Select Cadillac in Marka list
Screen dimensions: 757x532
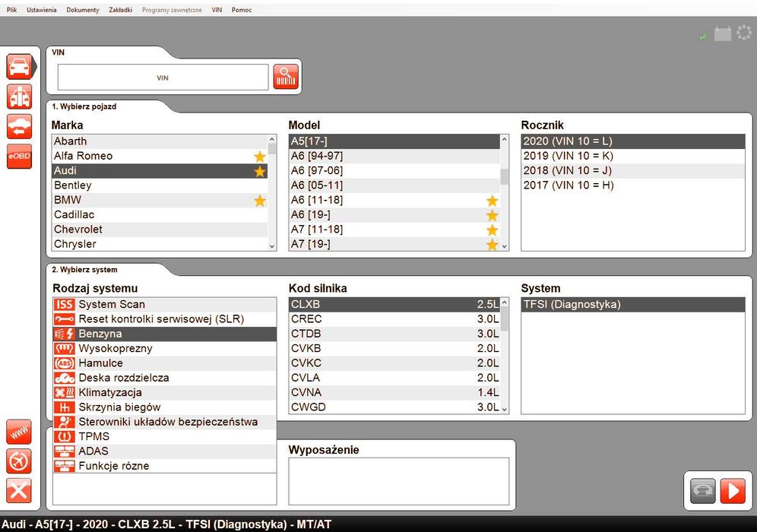pos(160,215)
